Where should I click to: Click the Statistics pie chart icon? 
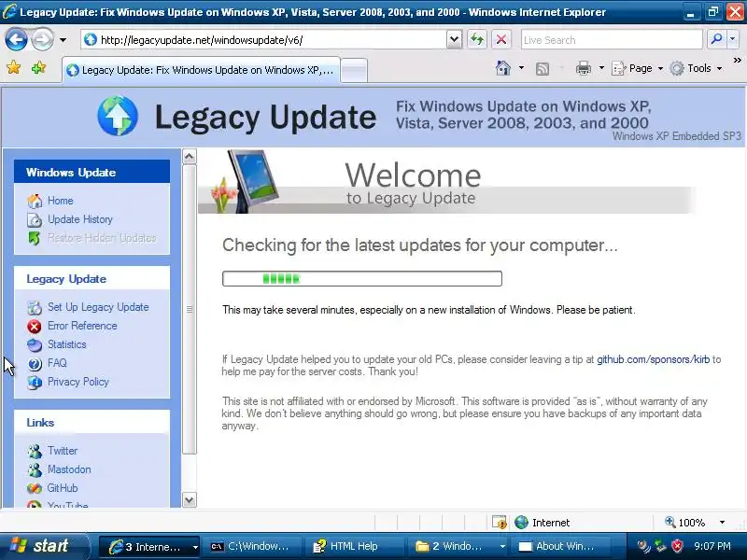(35, 344)
